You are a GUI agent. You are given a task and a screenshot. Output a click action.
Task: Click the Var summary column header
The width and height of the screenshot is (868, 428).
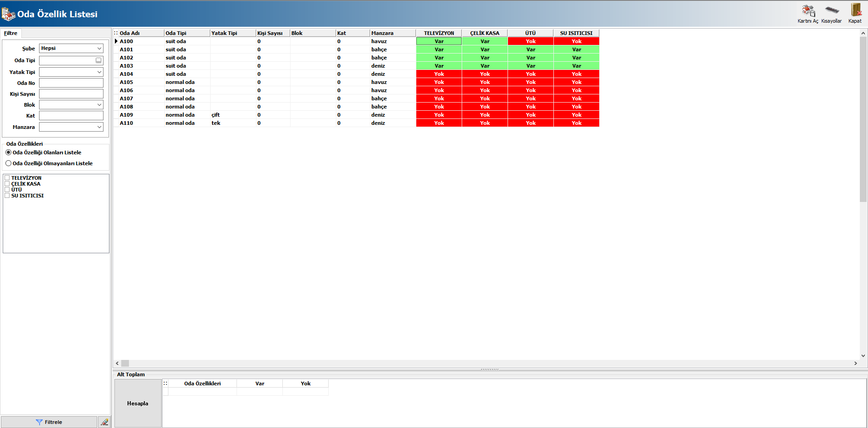coord(260,384)
